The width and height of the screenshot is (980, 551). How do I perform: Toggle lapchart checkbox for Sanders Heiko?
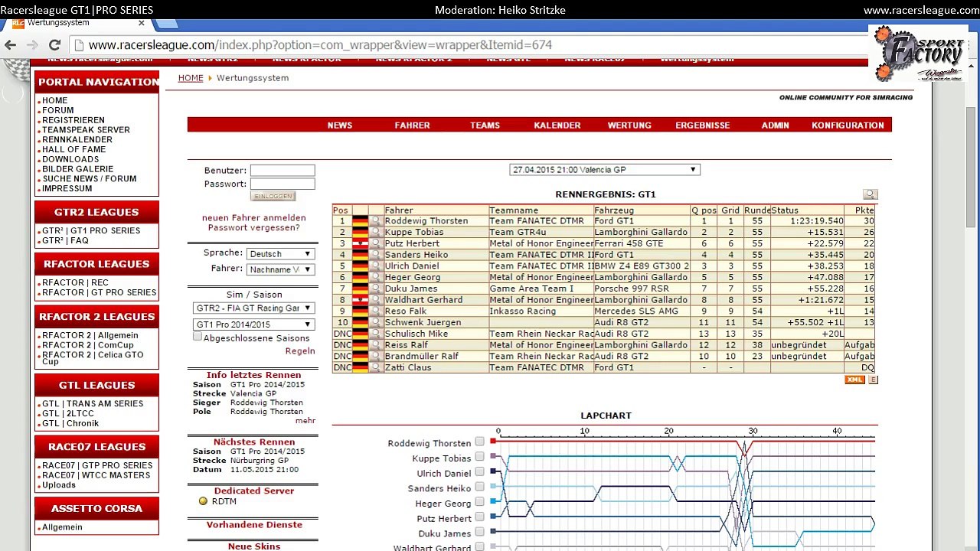(x=479, y=487)
